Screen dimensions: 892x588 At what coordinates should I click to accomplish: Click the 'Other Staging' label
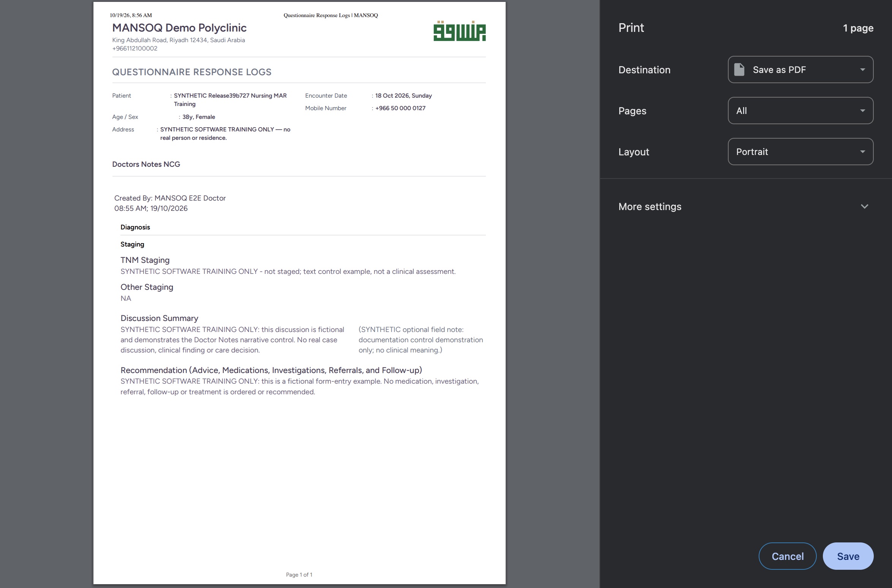pos(147,287)
